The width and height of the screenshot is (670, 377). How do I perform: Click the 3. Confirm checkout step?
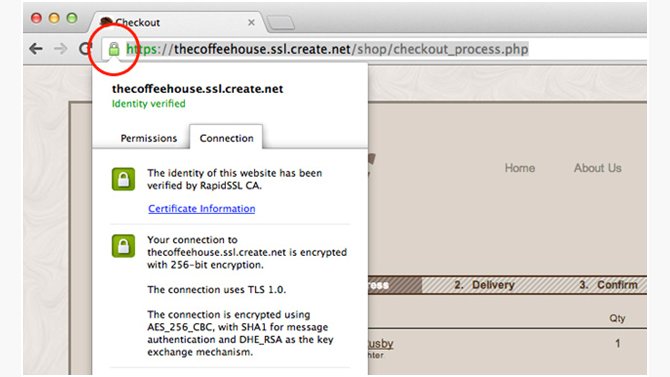(x=608, y=285)
